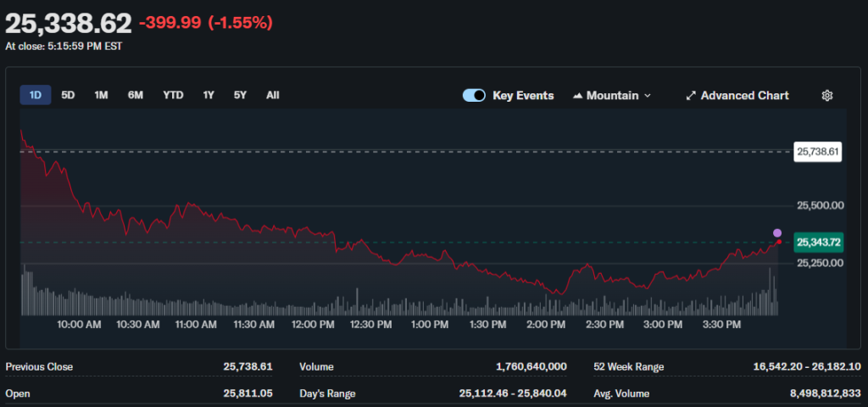Viewport: 868px width, 407px height.
Task: Switch to the 5D time range
Action: pyautogui.click(x=68, y=95)
